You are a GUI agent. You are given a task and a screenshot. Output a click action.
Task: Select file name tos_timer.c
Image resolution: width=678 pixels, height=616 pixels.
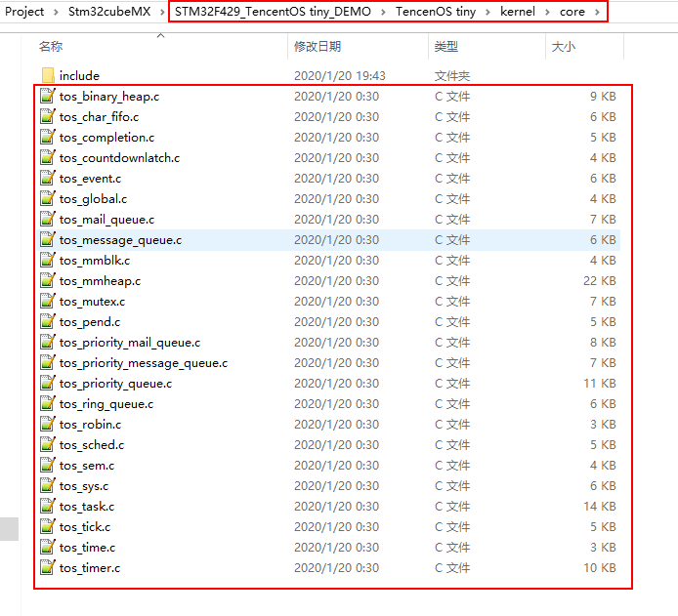90,568
